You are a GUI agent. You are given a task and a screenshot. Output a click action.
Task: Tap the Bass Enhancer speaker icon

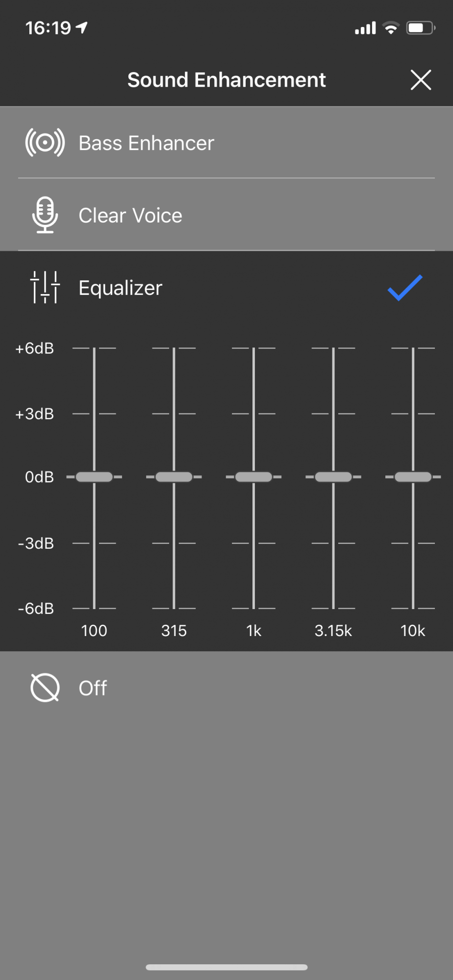(45, 143)
